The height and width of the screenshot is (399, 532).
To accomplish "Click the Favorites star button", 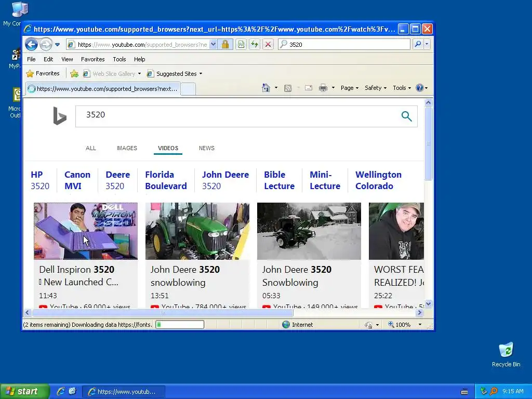I will click(43, 73).
